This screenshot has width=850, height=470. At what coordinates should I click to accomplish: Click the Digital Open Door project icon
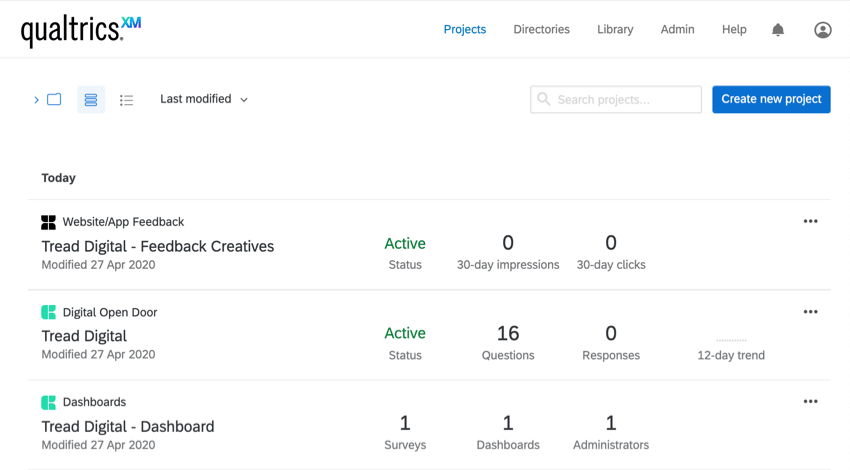click(x=48, y=312)
